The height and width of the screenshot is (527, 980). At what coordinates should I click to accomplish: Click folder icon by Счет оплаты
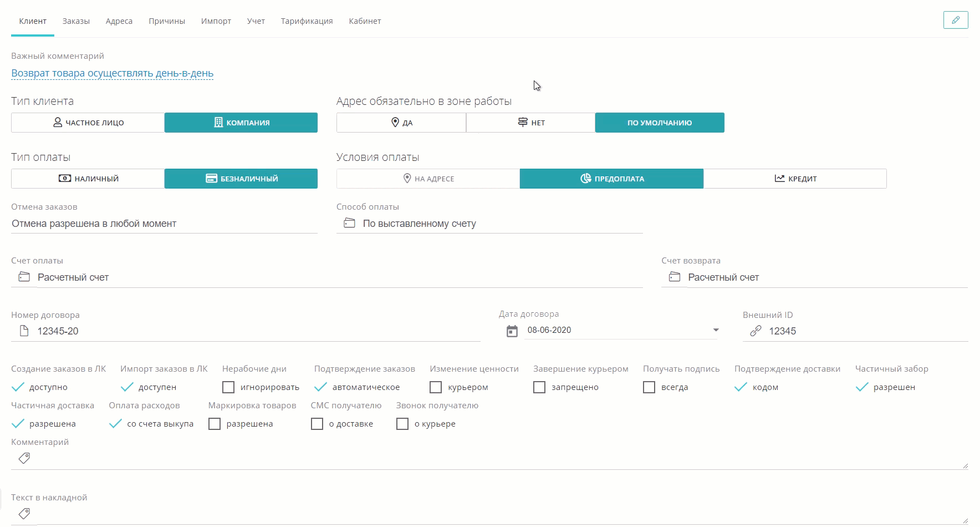(x=24, y=277)
